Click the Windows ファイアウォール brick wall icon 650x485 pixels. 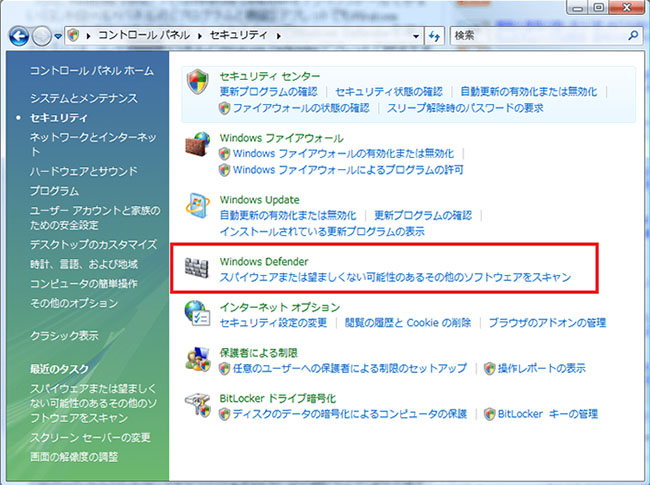pyautogui.click(x=197, y=144)
